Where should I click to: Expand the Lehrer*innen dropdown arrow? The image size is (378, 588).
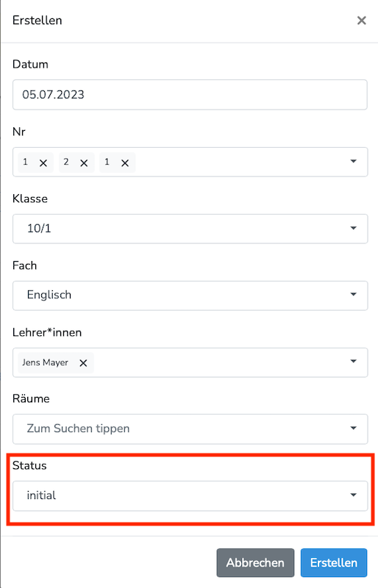(x=353, y=361)
